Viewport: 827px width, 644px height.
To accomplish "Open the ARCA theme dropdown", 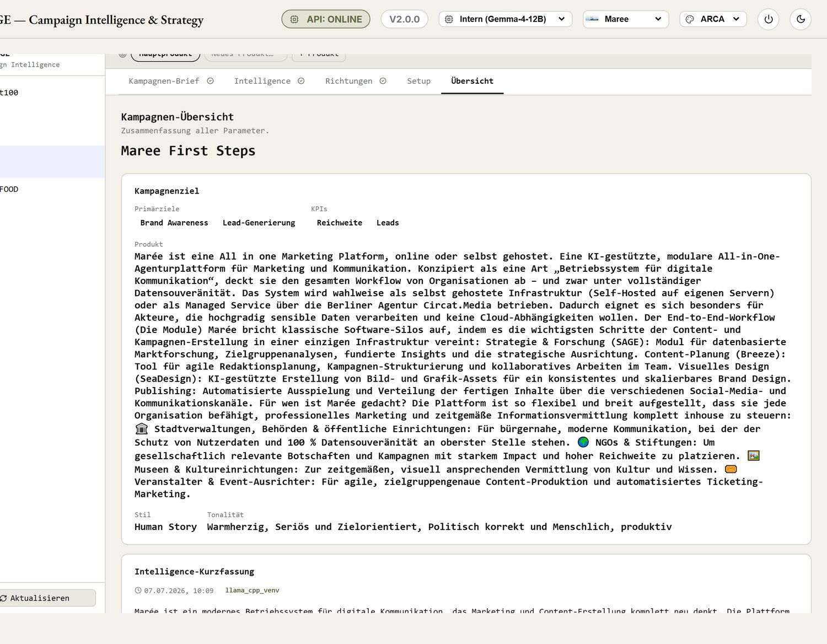I will click(x=713, y=19).
